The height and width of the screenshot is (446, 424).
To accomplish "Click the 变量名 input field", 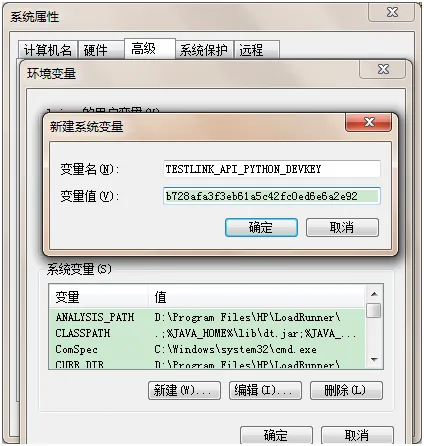I will pyautogui.click(x=272, y=169).
